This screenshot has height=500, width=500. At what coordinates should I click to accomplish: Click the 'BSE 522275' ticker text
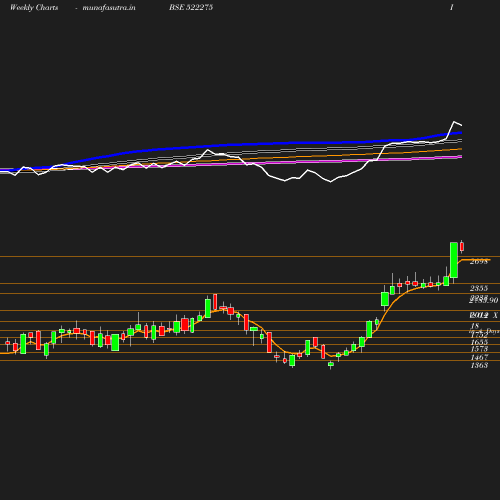coord(191,7)
